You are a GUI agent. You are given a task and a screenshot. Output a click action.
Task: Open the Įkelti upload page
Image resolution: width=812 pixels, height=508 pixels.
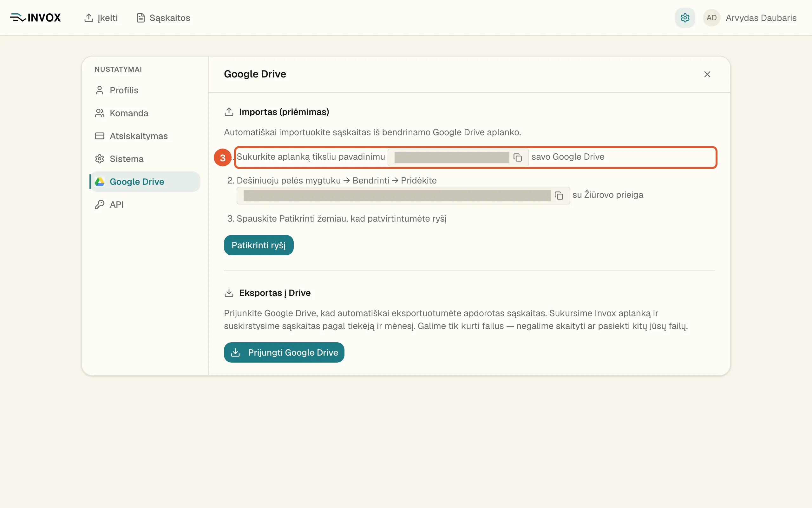[x=101, y=18]
